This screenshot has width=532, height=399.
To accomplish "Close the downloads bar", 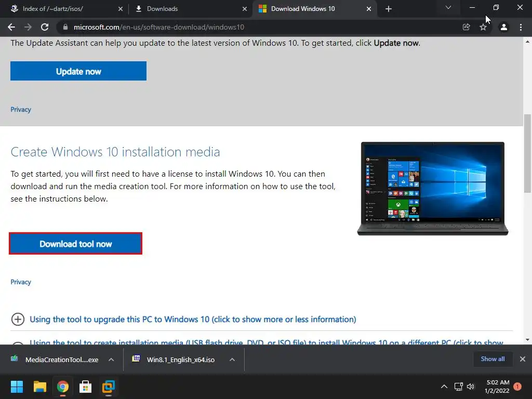I will pyautogui.click(x=523, y=359).
